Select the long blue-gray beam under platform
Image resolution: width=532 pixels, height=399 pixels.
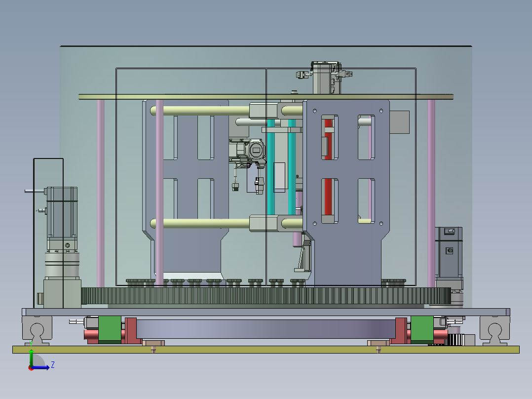pos(266,329)
